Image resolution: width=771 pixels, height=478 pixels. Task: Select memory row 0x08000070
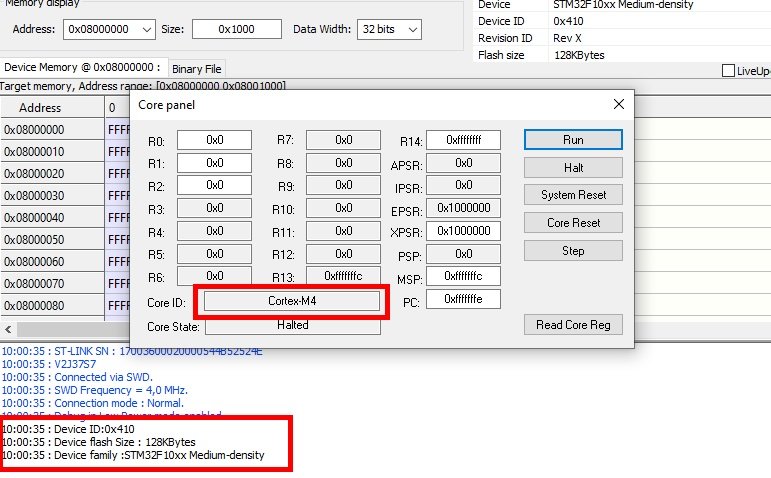coord(52,283)
